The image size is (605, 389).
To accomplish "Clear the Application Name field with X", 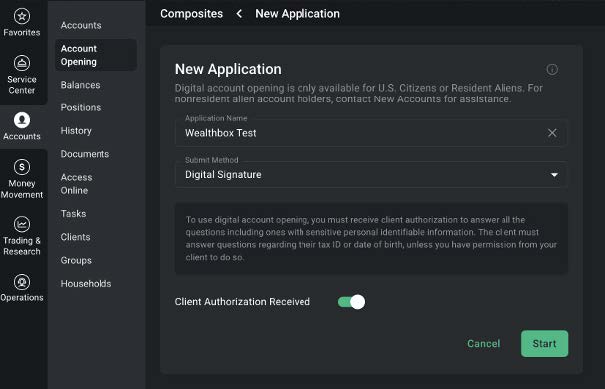I will pyautogui.click(x=552, y=133).
